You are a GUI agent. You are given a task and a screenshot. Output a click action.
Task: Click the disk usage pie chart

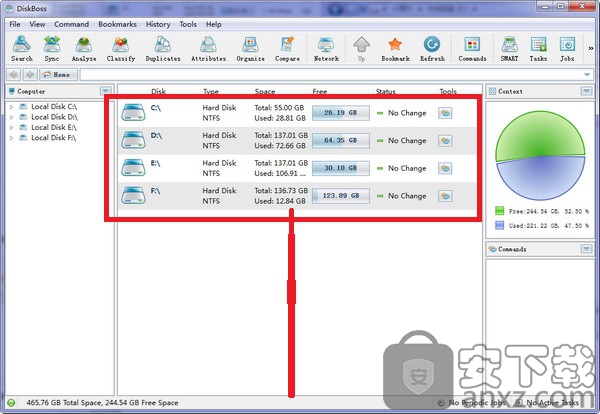tap(540, 155)
